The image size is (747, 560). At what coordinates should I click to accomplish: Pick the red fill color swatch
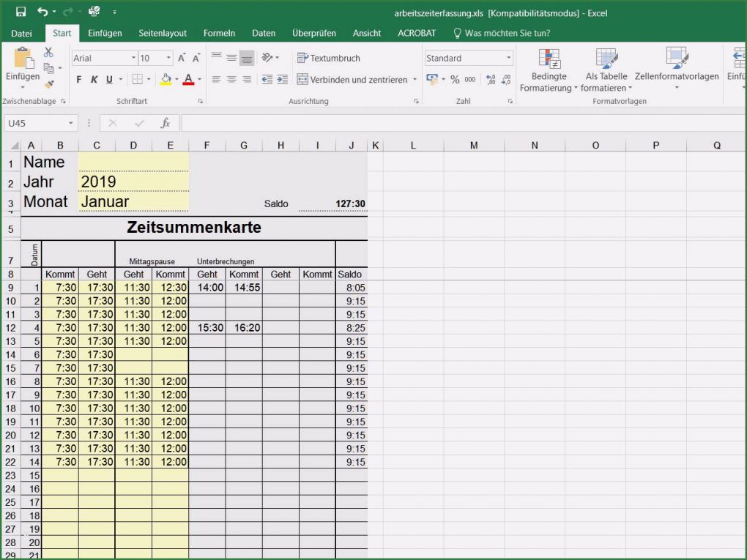coord(188,84)
